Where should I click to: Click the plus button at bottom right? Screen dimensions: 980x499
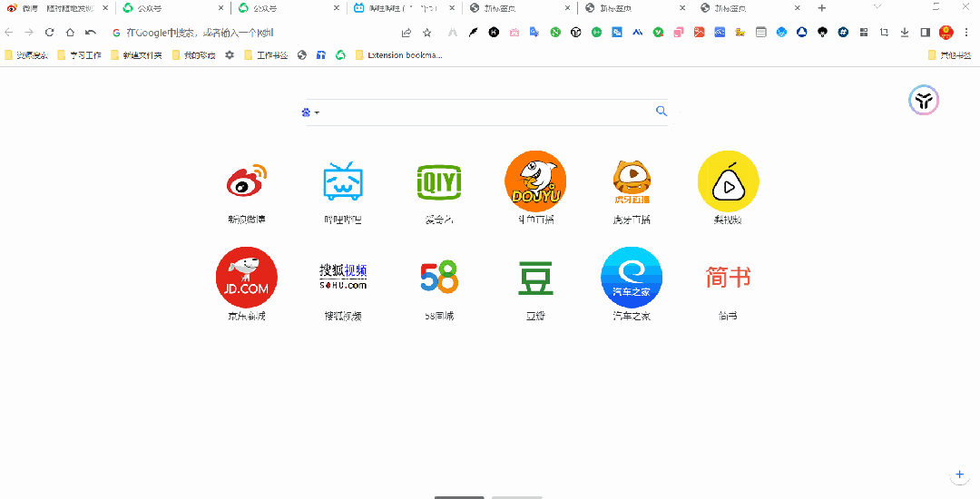point(960,475)
